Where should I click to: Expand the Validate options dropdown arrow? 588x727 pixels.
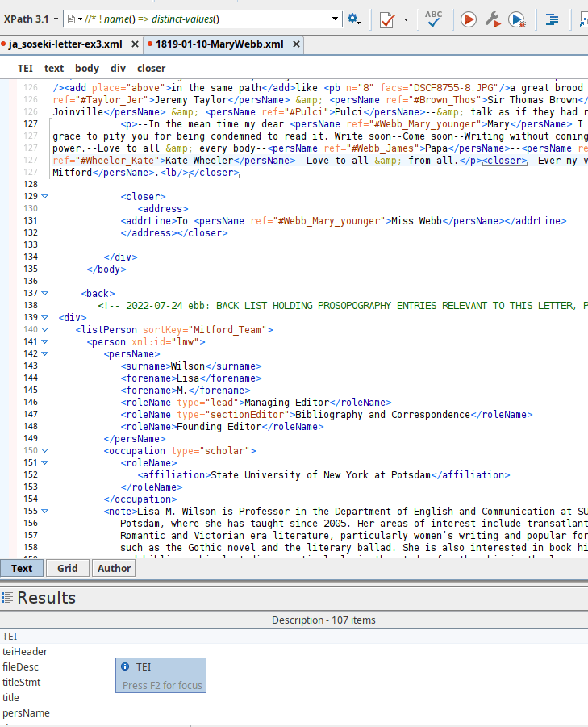click(406, 19)
